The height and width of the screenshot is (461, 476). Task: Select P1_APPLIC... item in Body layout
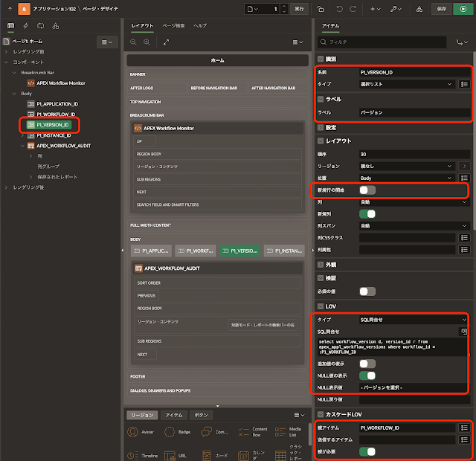click(151, 251)
